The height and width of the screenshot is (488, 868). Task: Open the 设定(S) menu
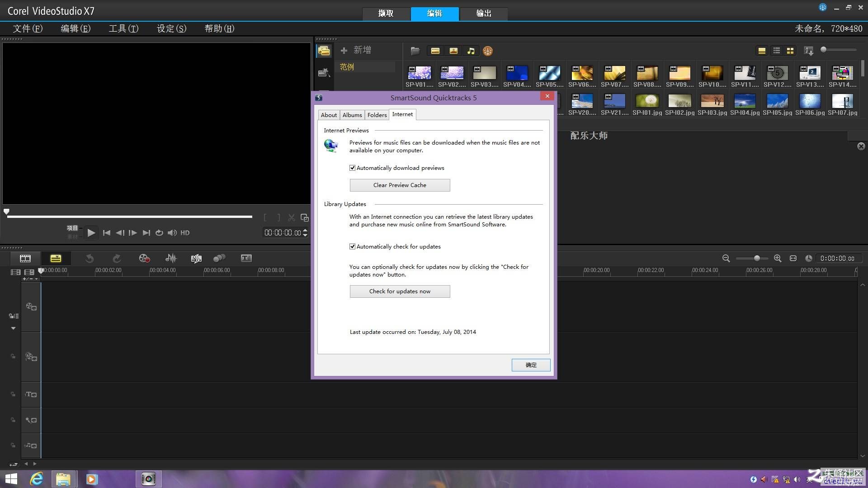(x=171, y=28)
